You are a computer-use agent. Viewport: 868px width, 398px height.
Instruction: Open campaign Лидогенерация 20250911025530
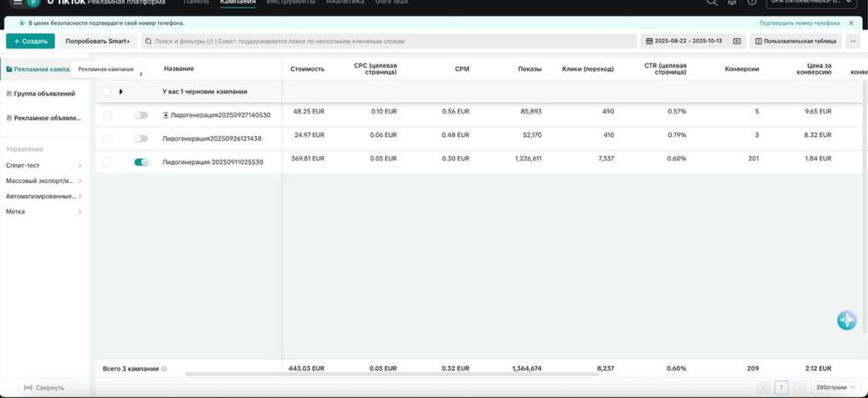[x=213, y=162]
